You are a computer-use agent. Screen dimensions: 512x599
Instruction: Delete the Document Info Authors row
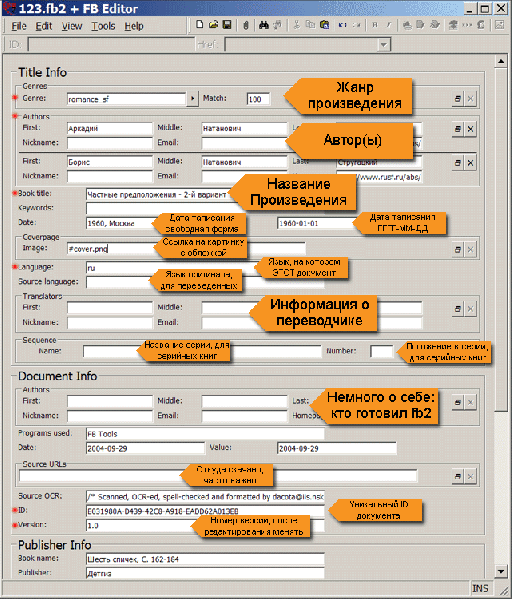click(470, 402)
